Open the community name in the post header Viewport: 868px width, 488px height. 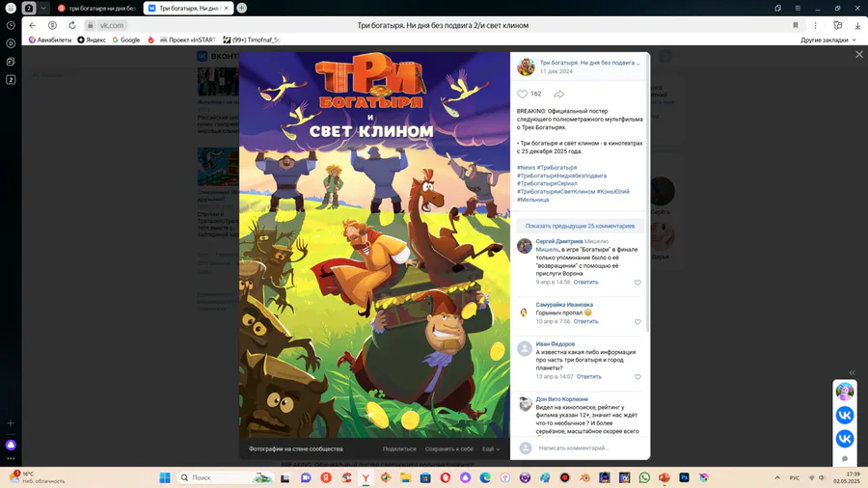[x=589, y=63]
